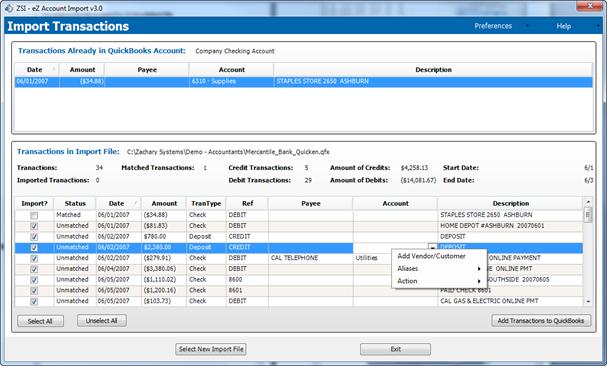Click Add Transactions to QuickBooks

541,321
